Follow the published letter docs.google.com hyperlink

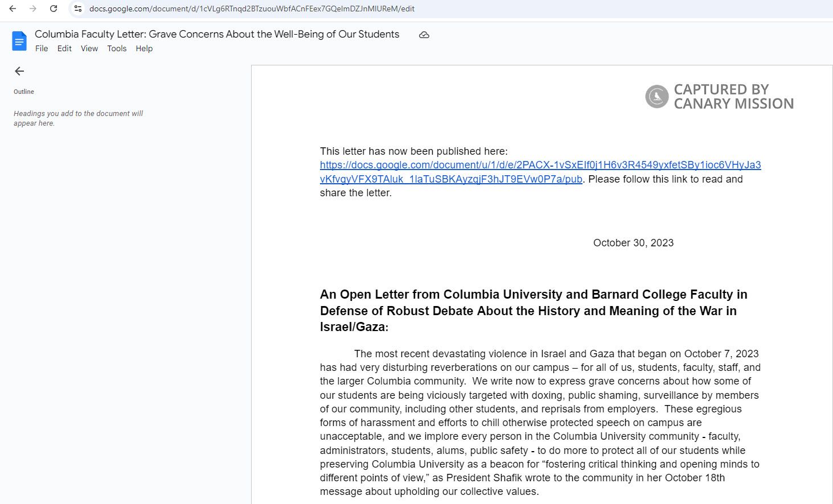(x=540, y=165)
